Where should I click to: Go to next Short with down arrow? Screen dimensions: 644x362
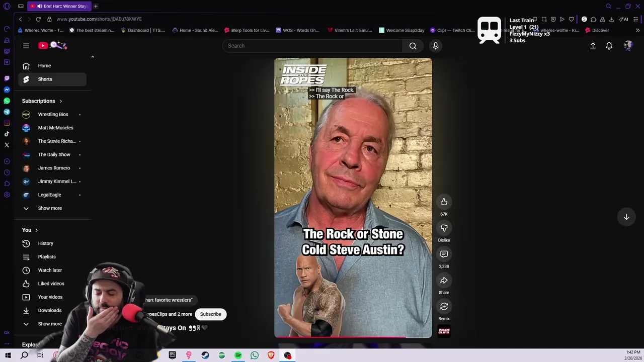(x=626, y=217)
